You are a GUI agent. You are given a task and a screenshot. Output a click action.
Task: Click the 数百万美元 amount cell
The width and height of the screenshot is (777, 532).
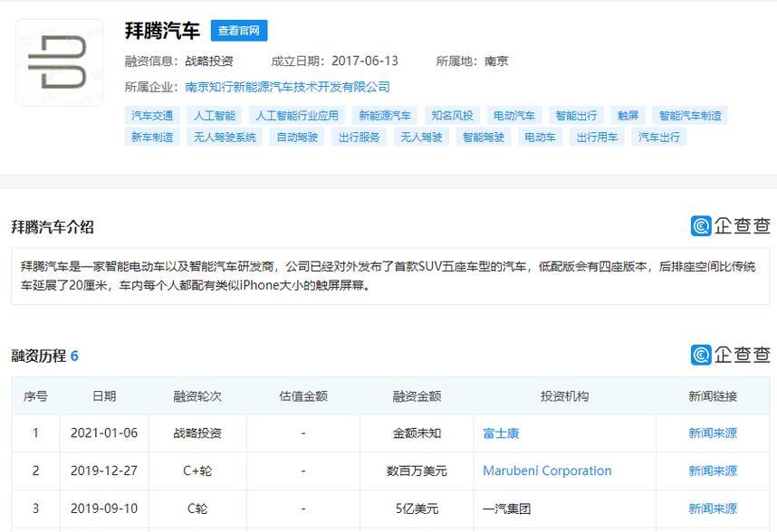[x=417, y=470]
